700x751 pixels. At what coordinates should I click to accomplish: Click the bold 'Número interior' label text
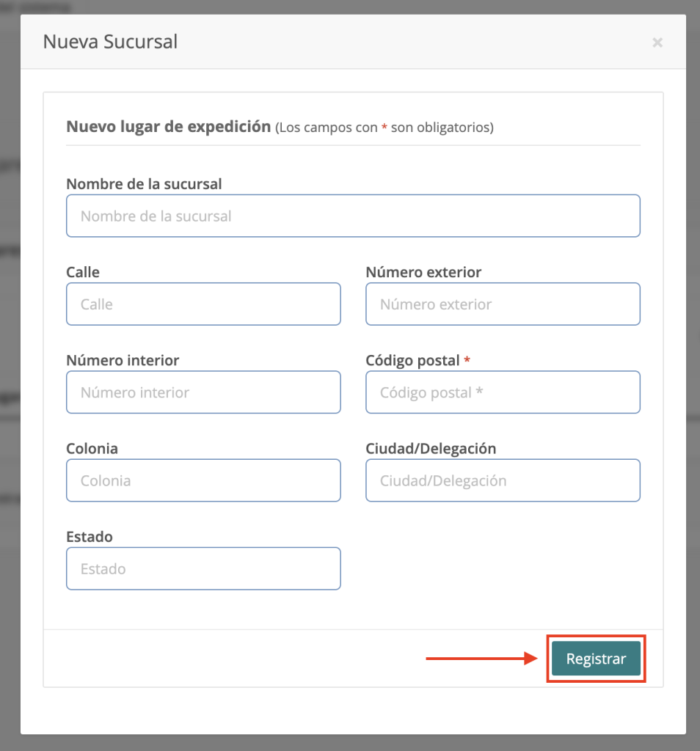(123, 360)
